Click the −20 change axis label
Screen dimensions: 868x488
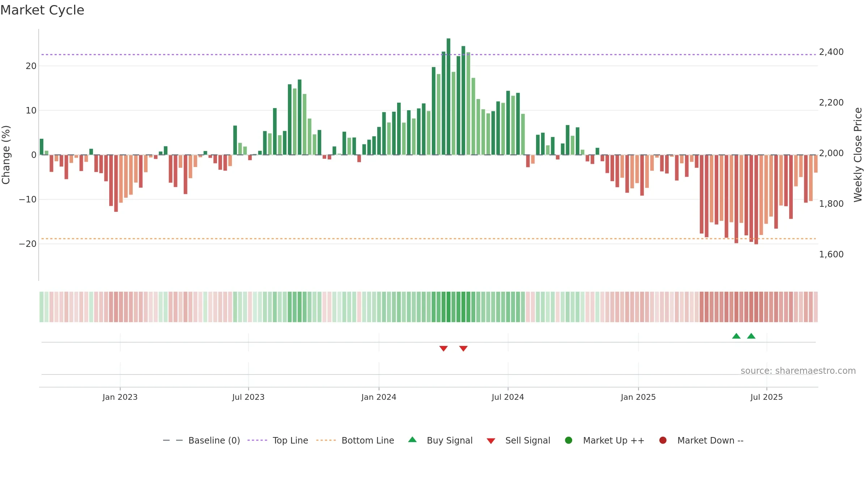click(28, 244)
